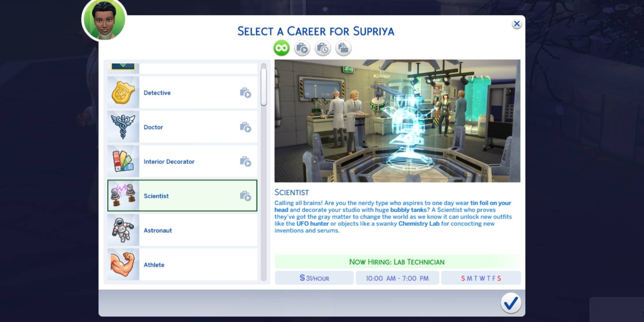Show the briefcase stack career filter
This screenshot has height=322, width=644.
point(343,48)
